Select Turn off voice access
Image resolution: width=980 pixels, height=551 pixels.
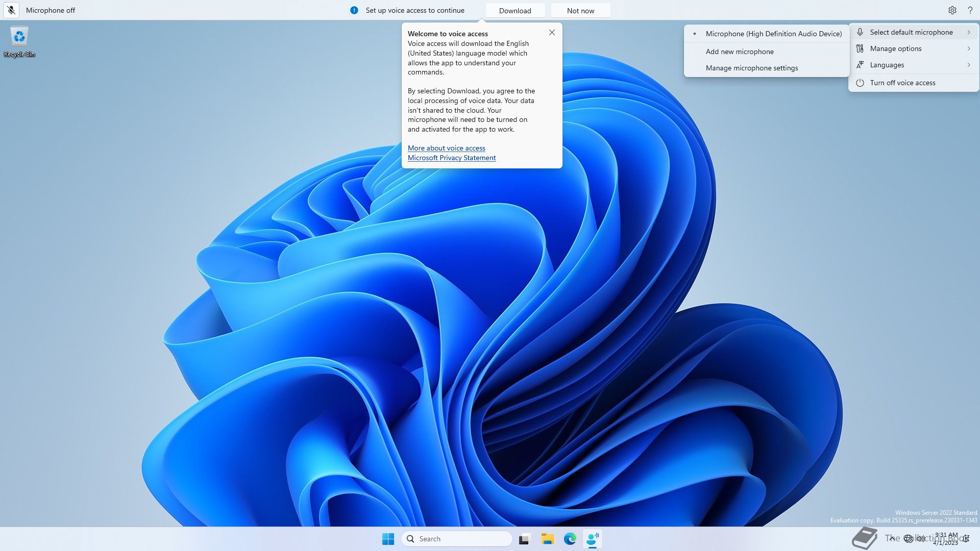pyautogui.click(x=913, y=83)
